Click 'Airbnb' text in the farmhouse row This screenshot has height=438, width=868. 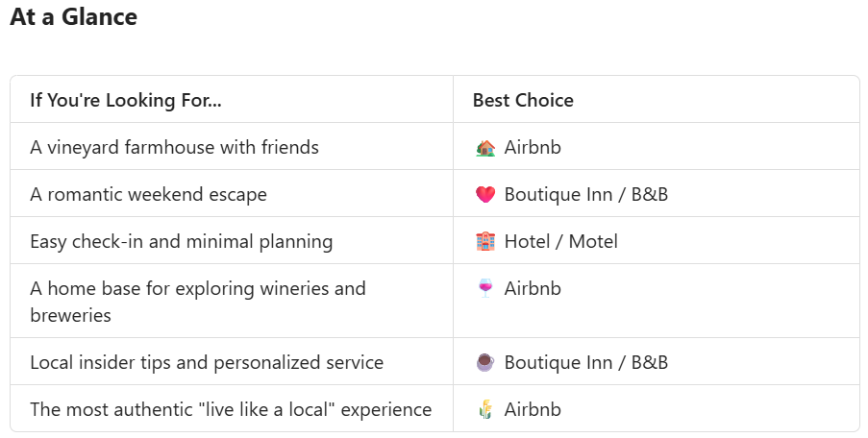(x=533, y=148)
